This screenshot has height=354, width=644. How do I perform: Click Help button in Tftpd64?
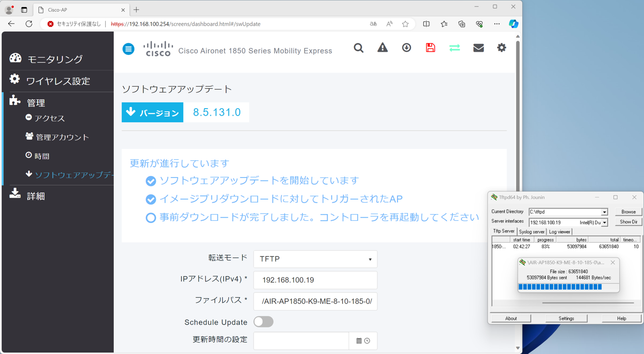tap(621, 318)
